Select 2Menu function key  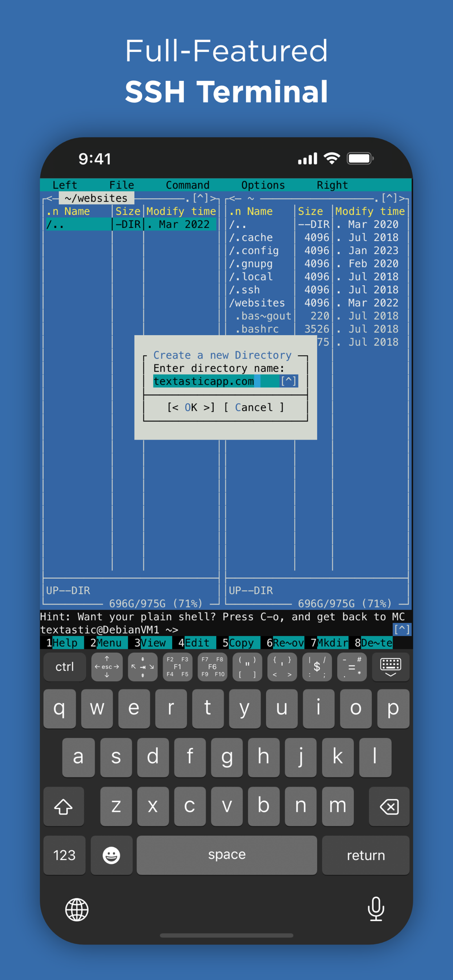[x=106, y=642]
